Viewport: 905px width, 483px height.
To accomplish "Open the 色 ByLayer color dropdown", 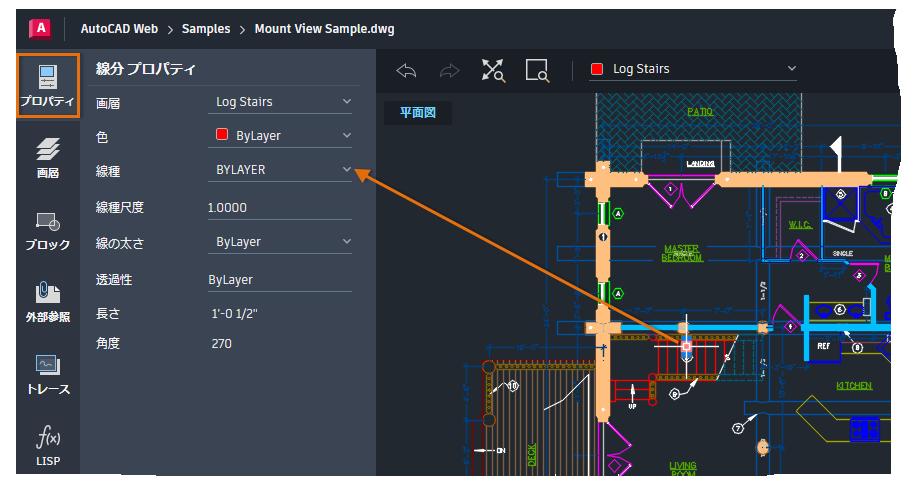I will (x=280, y=136).
